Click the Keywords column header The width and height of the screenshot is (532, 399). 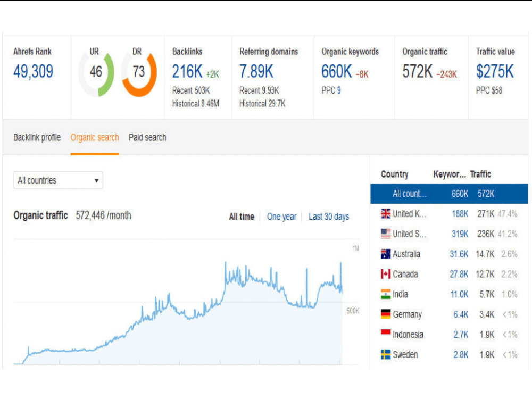click(450, 174)
